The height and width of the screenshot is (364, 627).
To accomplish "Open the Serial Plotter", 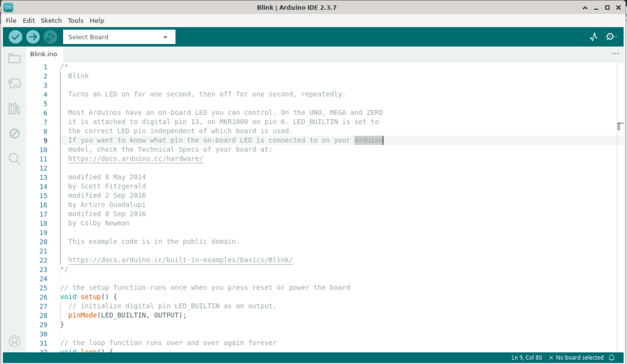I will tap(593, 37).
